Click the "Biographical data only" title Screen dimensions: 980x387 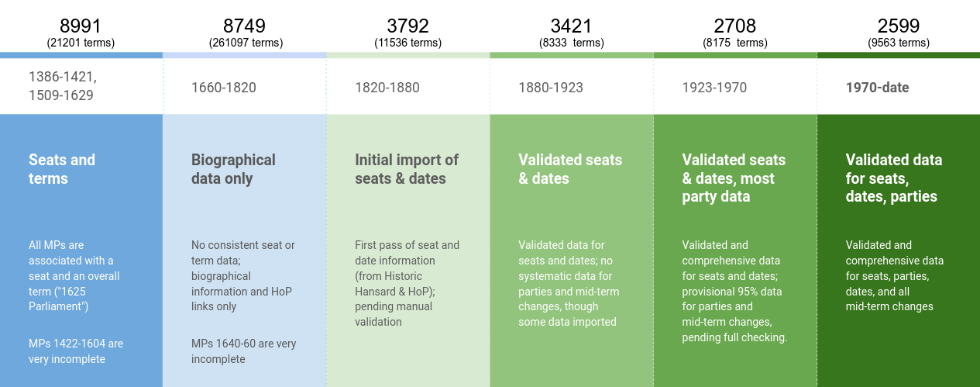pos(233,169)
